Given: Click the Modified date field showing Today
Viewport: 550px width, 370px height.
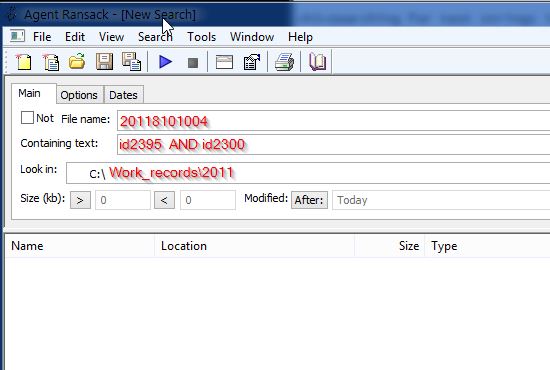Looking at the screenshot, I should coord(441,200).
